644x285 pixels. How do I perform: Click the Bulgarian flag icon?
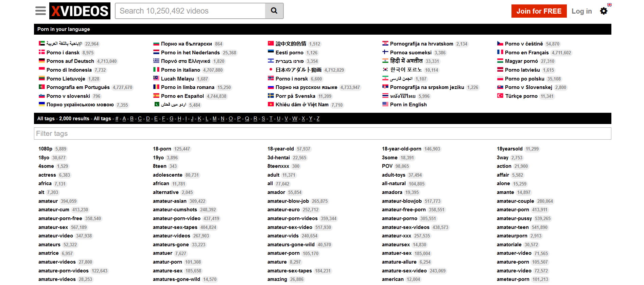point(156,43)
